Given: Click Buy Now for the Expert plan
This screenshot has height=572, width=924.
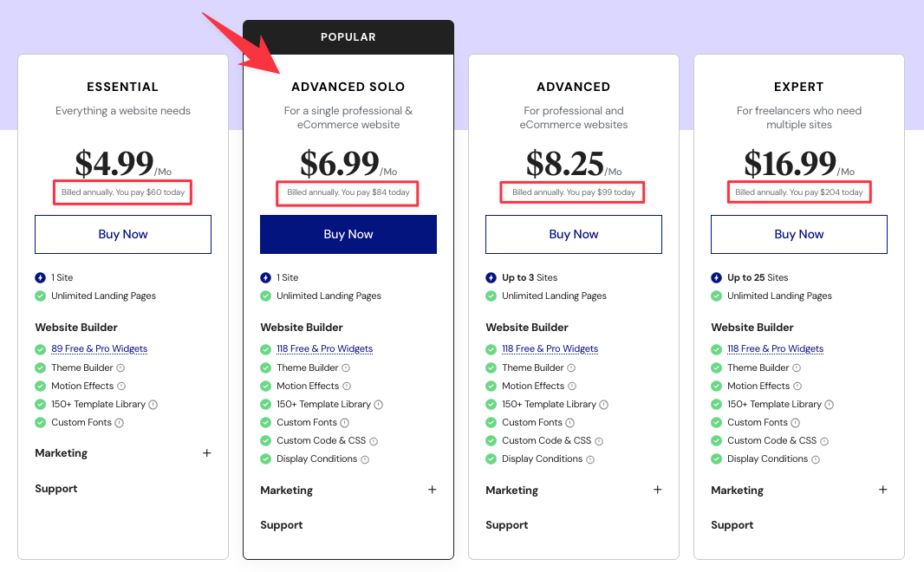Looking at the screenshot, I should click(x=798, y=234).
